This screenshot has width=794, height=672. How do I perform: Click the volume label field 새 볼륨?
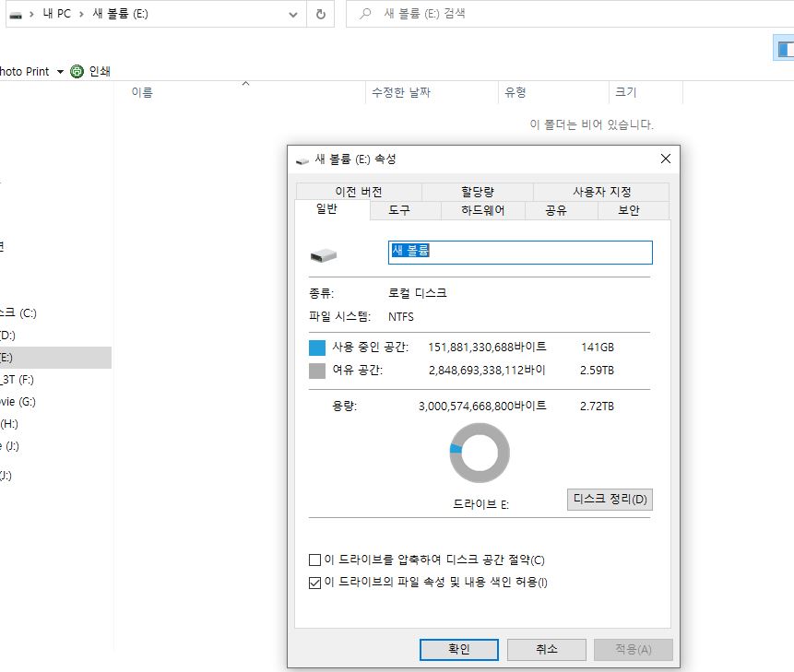point(520,253)
